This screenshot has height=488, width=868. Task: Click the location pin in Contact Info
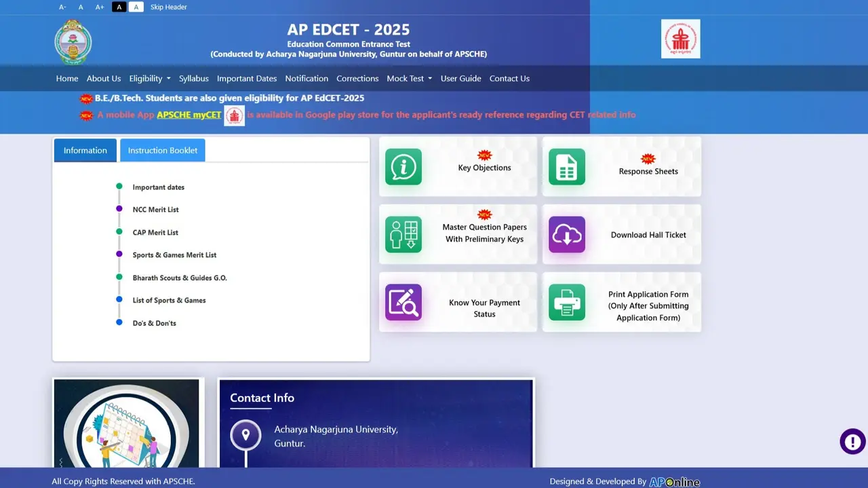245,435
